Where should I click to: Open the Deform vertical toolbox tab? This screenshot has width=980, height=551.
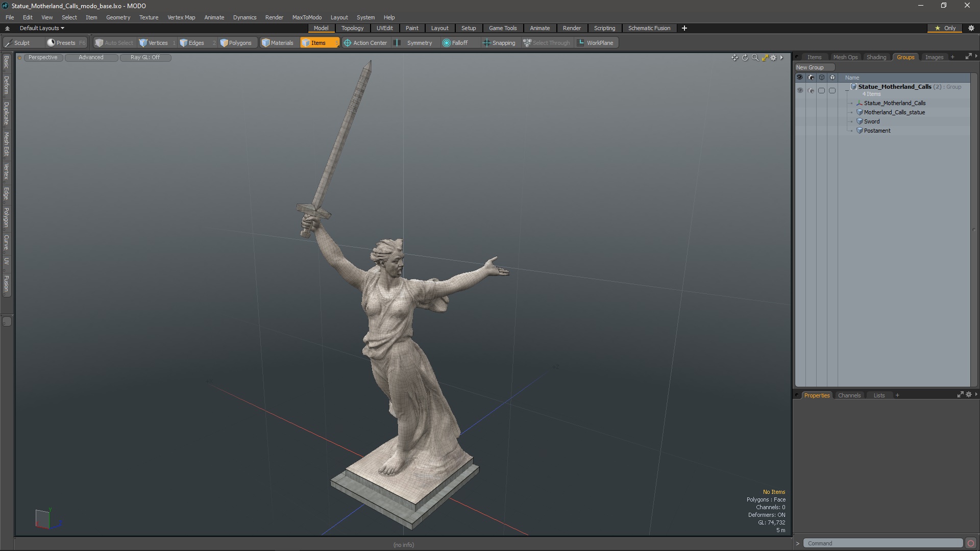(6, 85)
